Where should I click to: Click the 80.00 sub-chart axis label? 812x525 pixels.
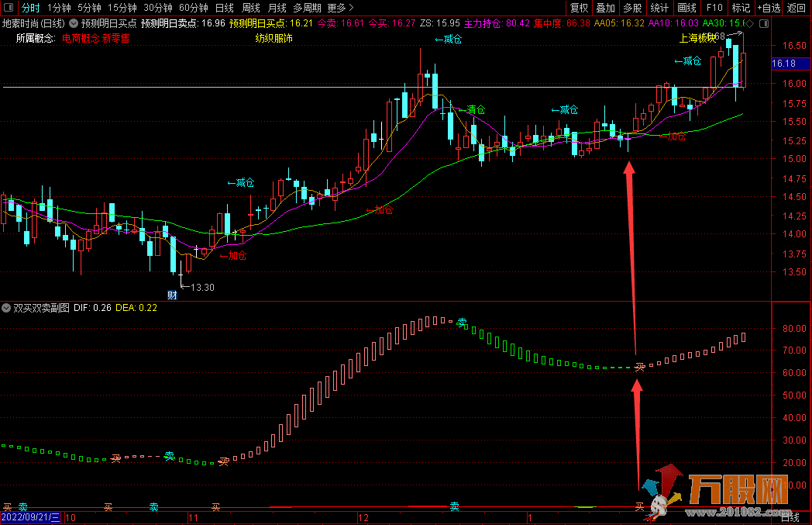click(794, 329)
